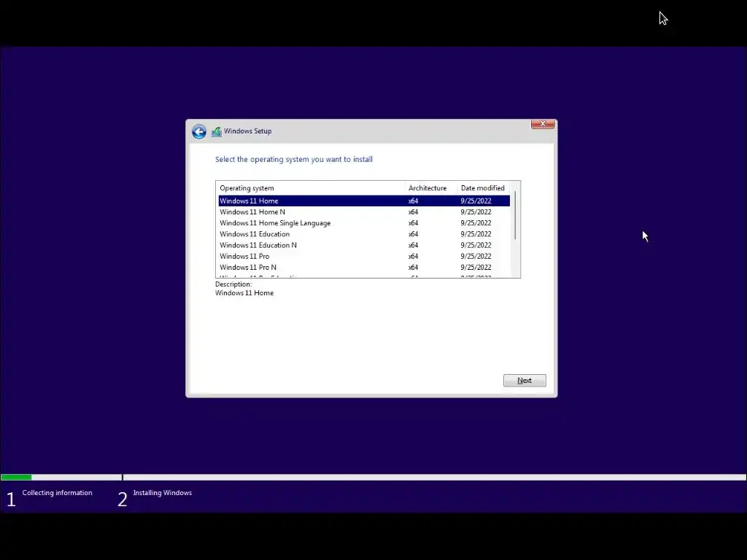Click the Description text Windows 11 Home
Screen dimensions: 747x560
[x=244, y=293]
